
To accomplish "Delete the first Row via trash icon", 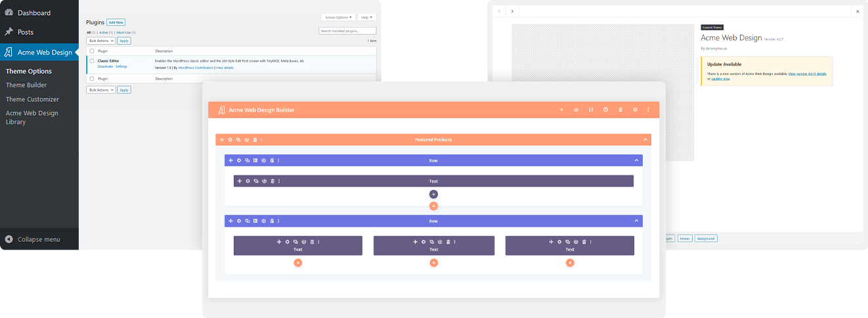I will [x=272, y=160].
